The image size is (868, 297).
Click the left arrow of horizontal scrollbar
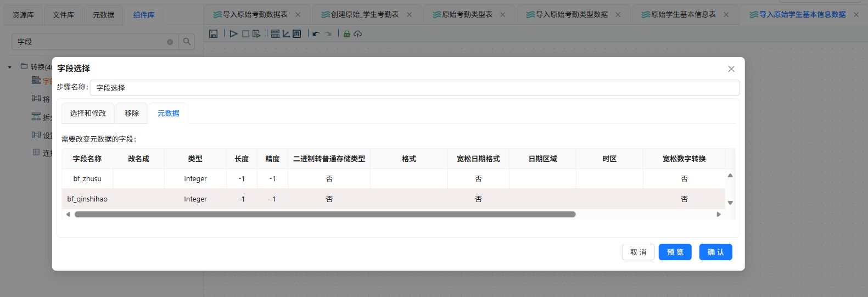click(x=68, y=215)
